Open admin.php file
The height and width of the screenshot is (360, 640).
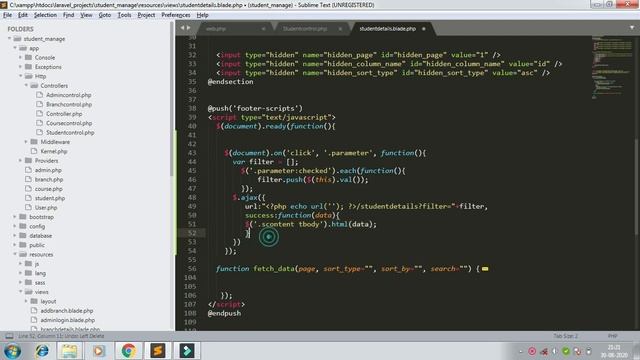click(x=48, y=170)
